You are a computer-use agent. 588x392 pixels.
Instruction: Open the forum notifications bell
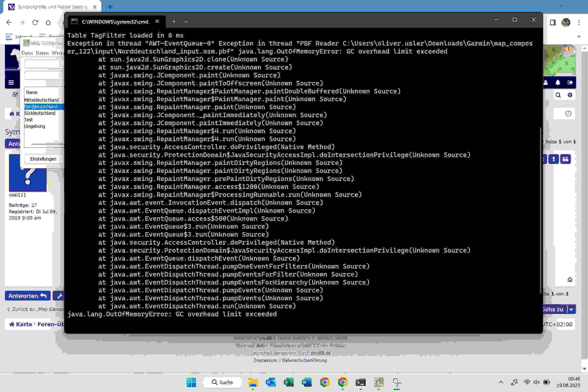click(558, 82)
